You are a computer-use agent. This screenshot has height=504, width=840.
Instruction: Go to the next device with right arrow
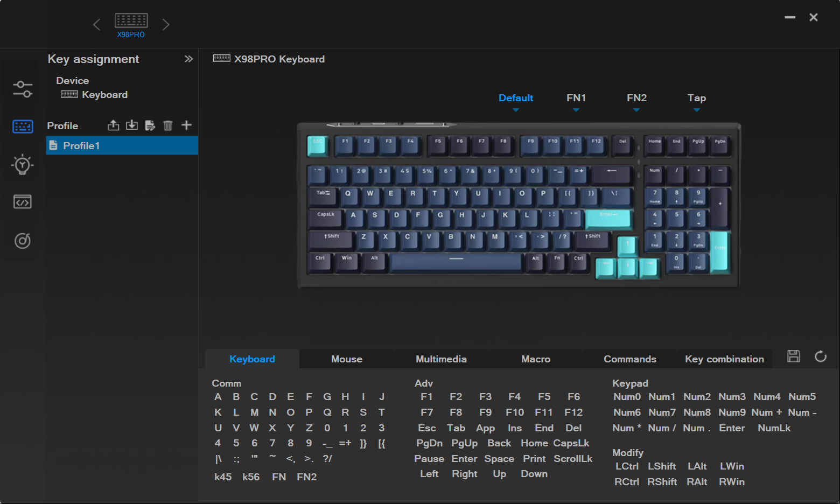166,25
